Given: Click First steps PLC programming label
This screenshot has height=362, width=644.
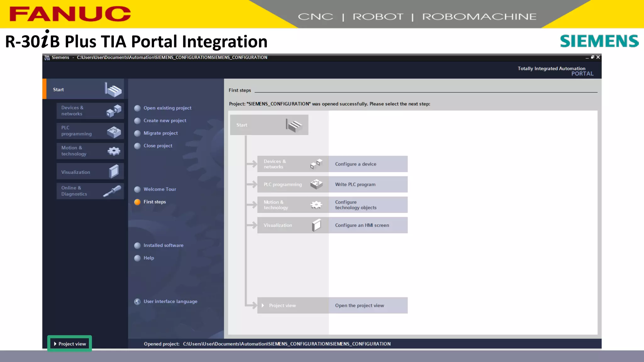Looking at the screenshot, I should [x=283, y=184].
